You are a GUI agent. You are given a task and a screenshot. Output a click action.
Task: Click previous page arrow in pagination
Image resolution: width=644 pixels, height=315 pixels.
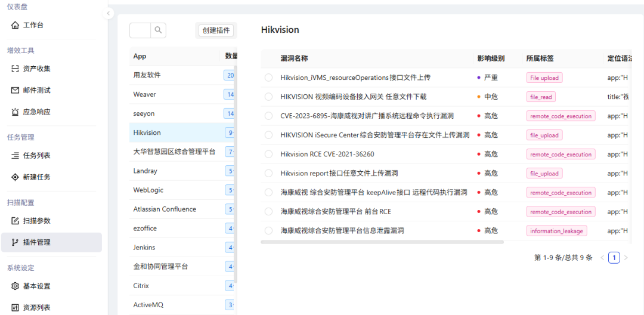tap(602, 258)
